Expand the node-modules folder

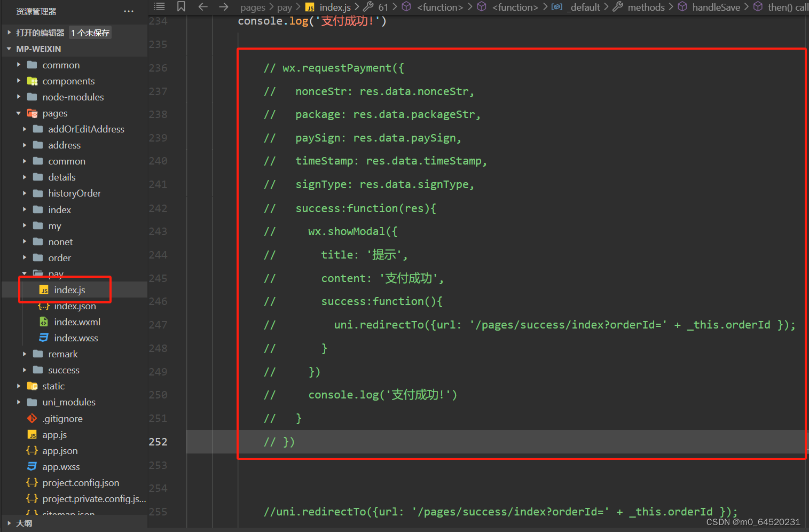point(19,97)
